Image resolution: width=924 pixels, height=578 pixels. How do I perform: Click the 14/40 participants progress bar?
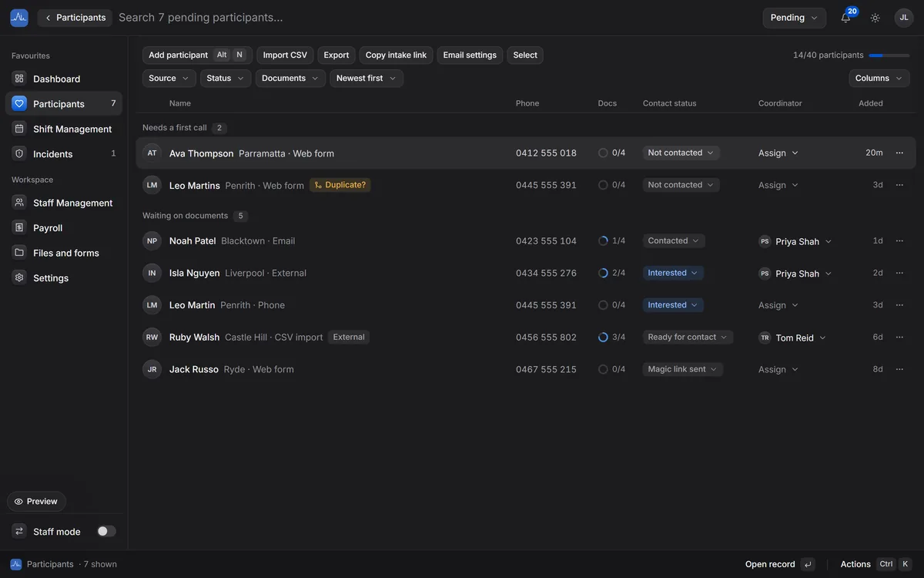pyautogui.click(x=889, y=55)
